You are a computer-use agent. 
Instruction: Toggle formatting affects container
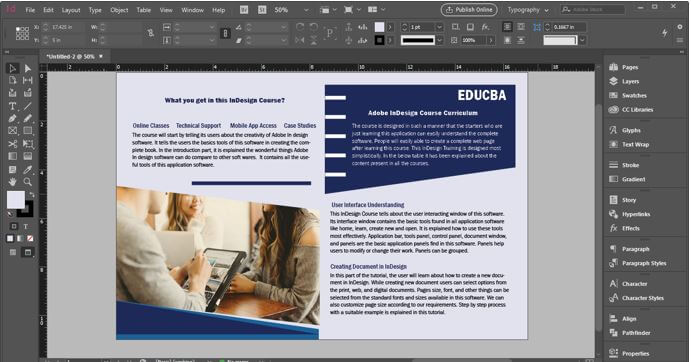click(14, 226)
